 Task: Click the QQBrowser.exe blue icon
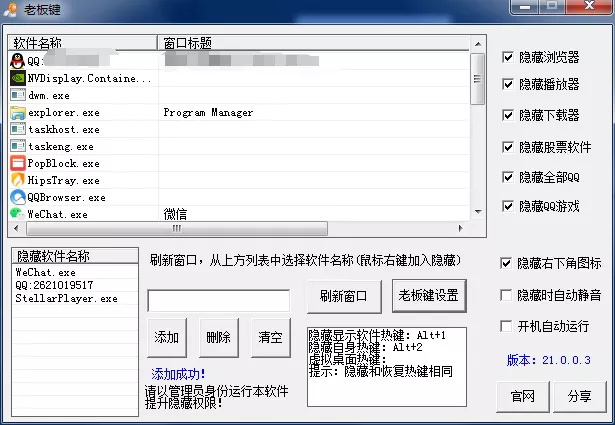(18, 197)
